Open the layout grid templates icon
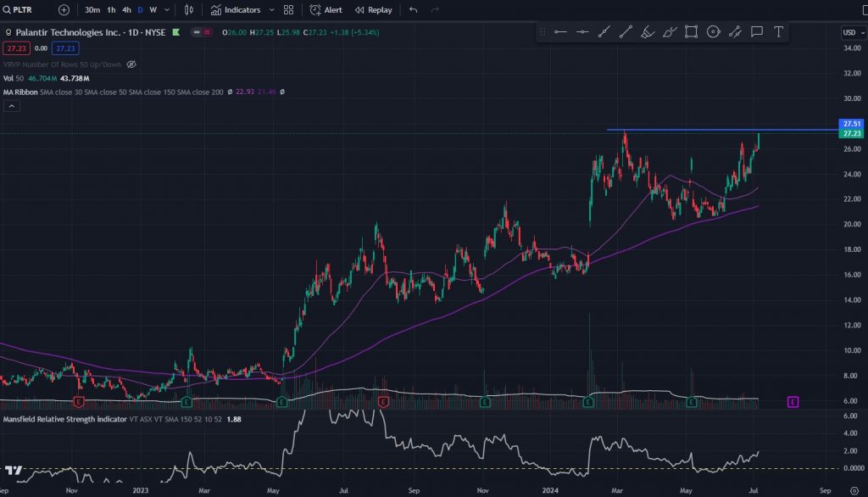 pos(289,10)
